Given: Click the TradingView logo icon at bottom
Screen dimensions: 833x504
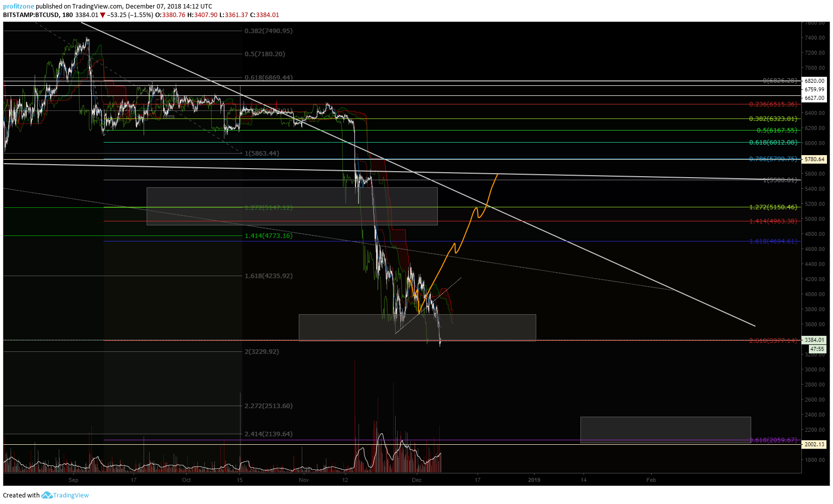Looking at the screenshot, I should [47, 495].
